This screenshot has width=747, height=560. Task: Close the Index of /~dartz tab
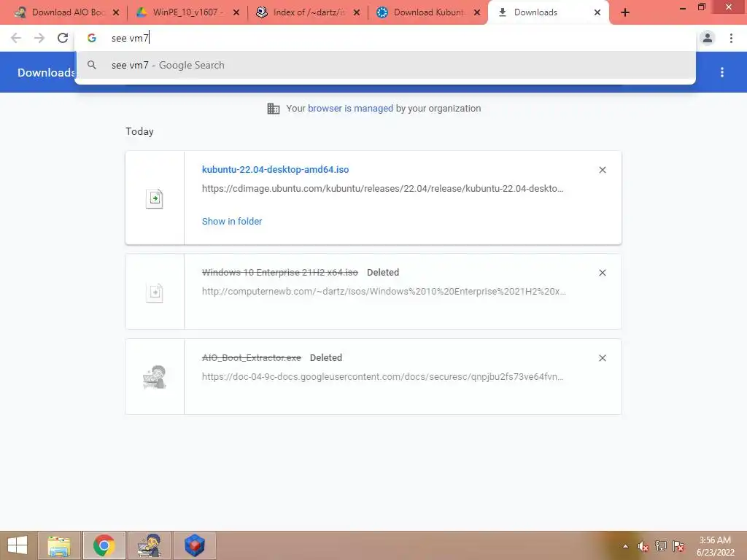356,12
